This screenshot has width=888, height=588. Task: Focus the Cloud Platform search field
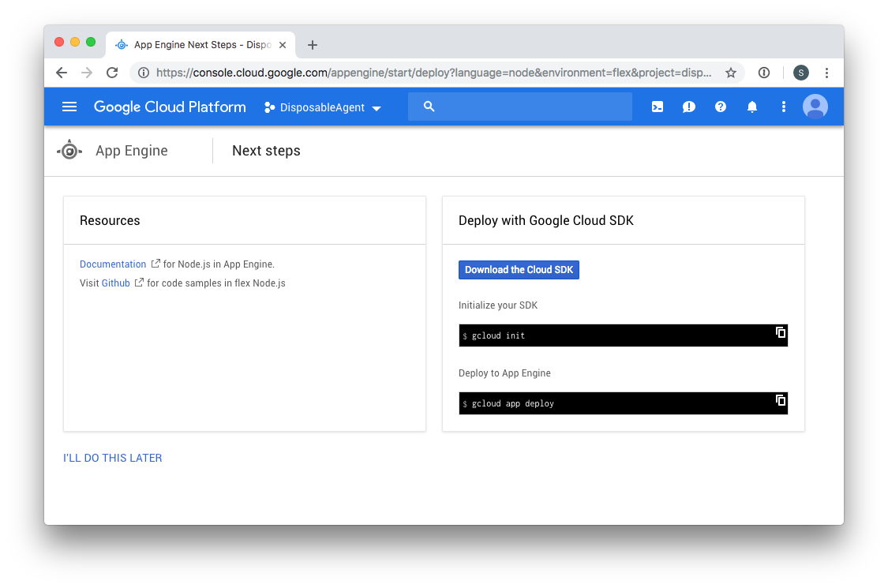tap(529, 107)
